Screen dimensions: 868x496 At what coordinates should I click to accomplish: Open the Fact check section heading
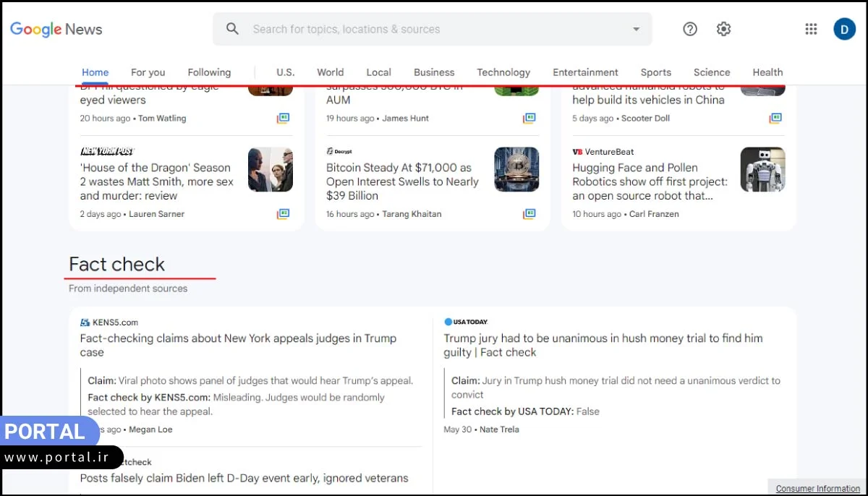click(117, 265)
